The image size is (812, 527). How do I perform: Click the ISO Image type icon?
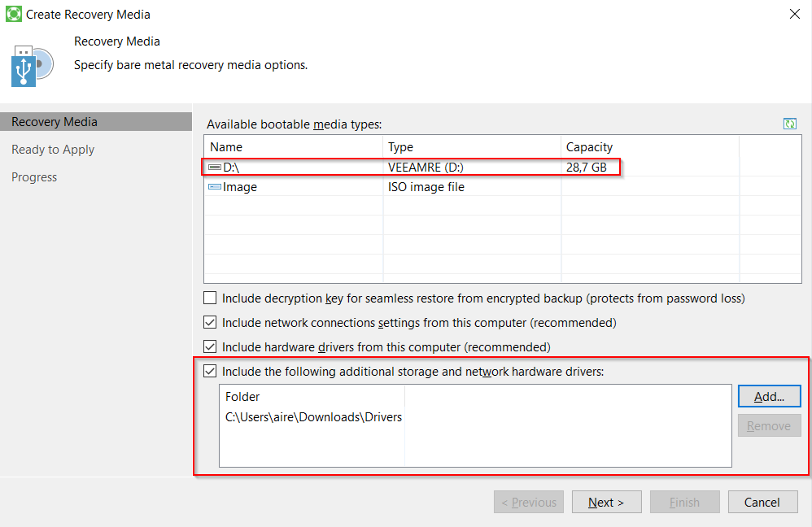pos(215,187)
